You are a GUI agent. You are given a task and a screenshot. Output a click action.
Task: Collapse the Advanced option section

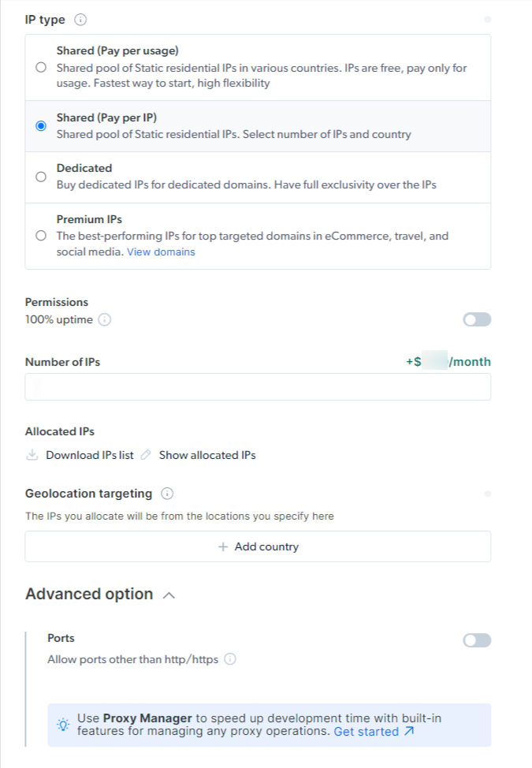pyautogui.click(x=168, y=595)
